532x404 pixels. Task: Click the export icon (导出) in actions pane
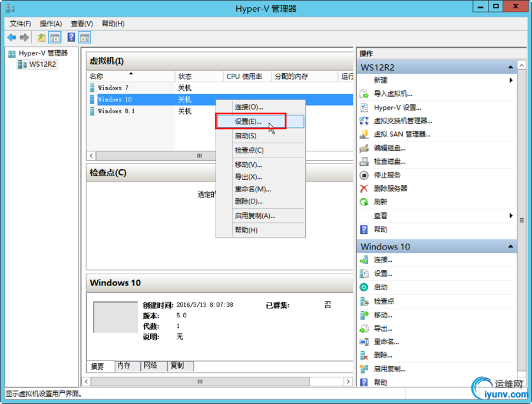pyautogui.click(x=364, y=329)
